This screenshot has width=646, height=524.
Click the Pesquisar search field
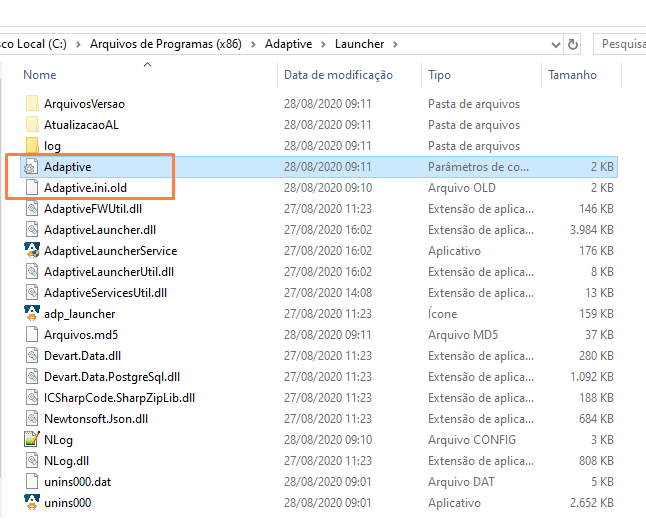[x=620, y=44]
